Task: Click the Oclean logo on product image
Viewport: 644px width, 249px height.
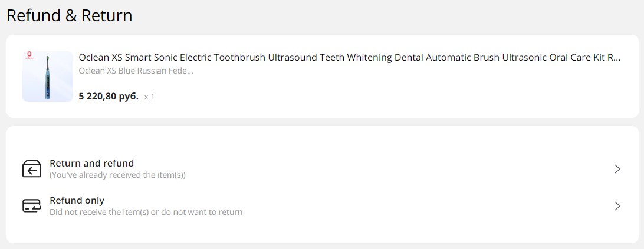Action: [x=29, y=55]
